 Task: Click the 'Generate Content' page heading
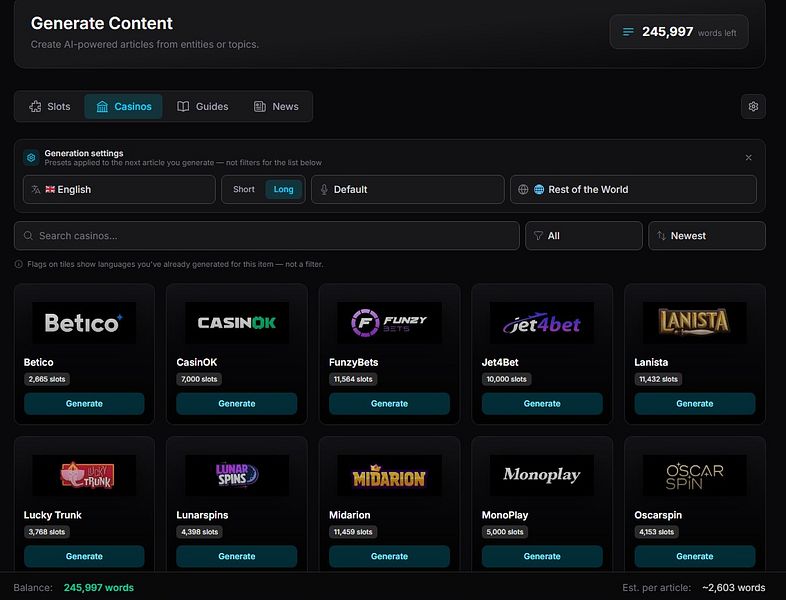(x=102, y=23)
